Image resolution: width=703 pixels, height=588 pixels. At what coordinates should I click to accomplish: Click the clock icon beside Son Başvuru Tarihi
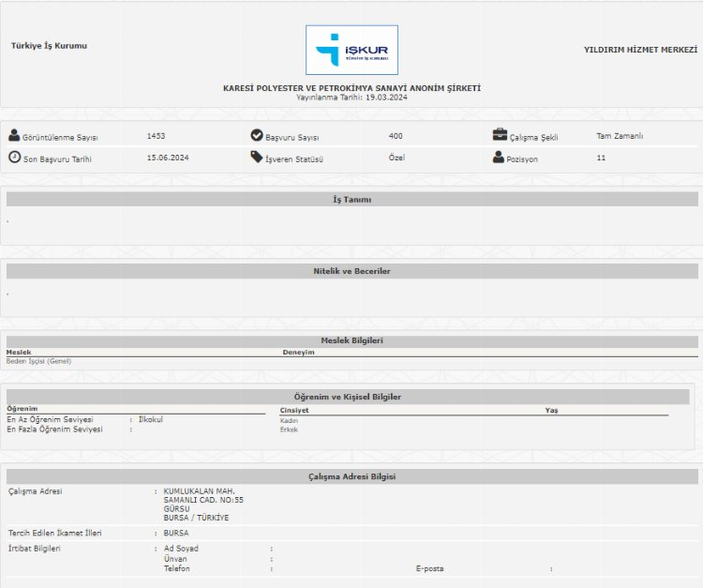click(x=14, y=158)
